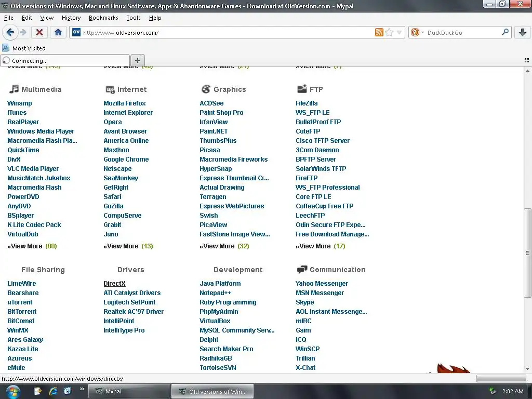The height and width of the screenshot is (399, 532).
Task: Click the Multimedia music note icon
Action: tap(14, 89)
